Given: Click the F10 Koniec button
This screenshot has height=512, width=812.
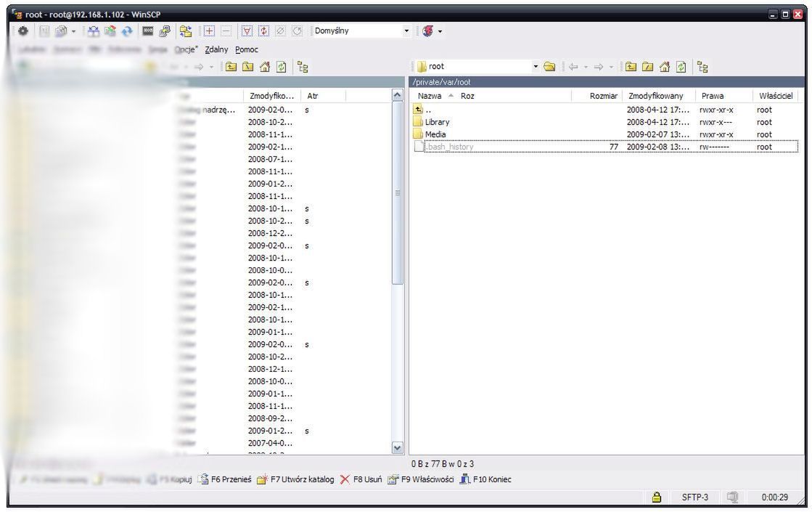Looking at the screenshot, I should tap(485, 479).
